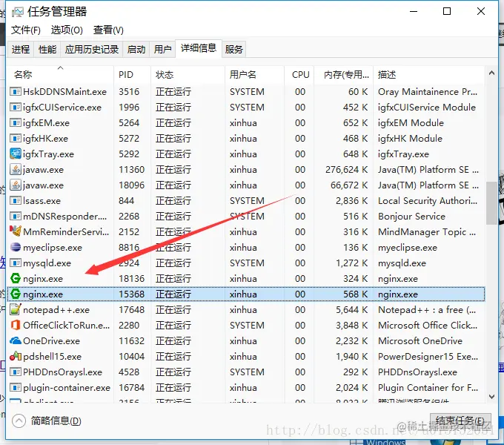
Task: Collapse to brief info with circle arrow
Action: 19,421
